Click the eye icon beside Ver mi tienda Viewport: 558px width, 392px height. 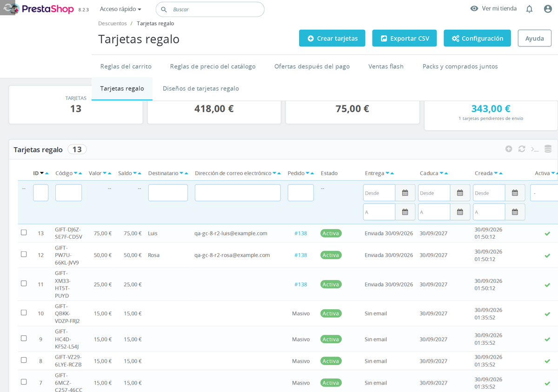474,8
